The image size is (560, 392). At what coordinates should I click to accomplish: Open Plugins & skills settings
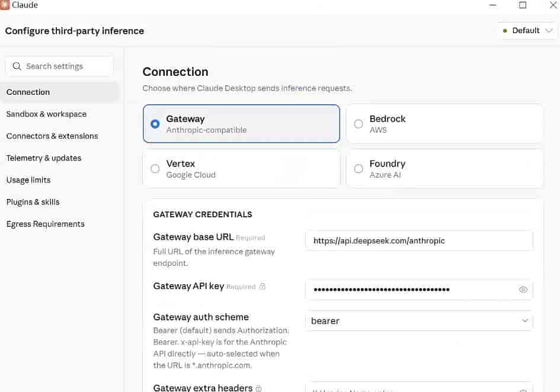33,202
